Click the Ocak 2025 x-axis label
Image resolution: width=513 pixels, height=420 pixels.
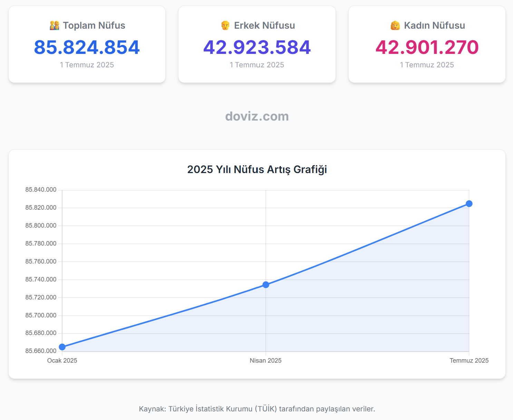click(62, 361)
